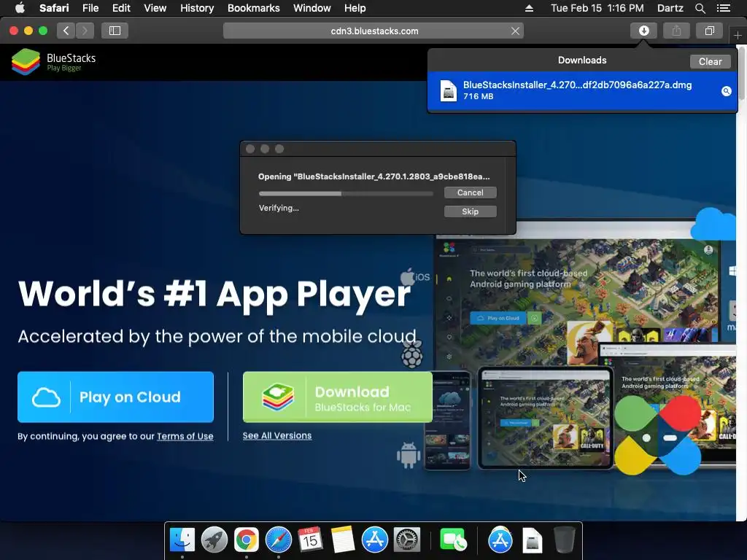Screen dimensions: 747x560
Task: Click the Dartz user name in the menu bar
Action: (x=670, y=8)
